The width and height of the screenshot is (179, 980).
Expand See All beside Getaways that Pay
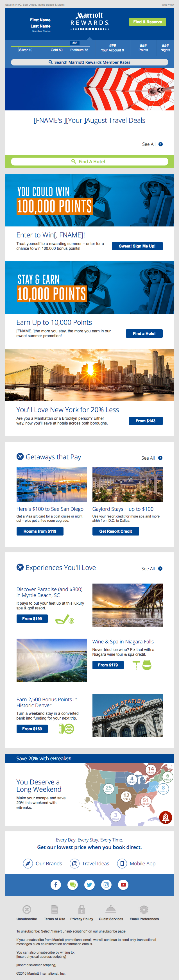[152, 458]
